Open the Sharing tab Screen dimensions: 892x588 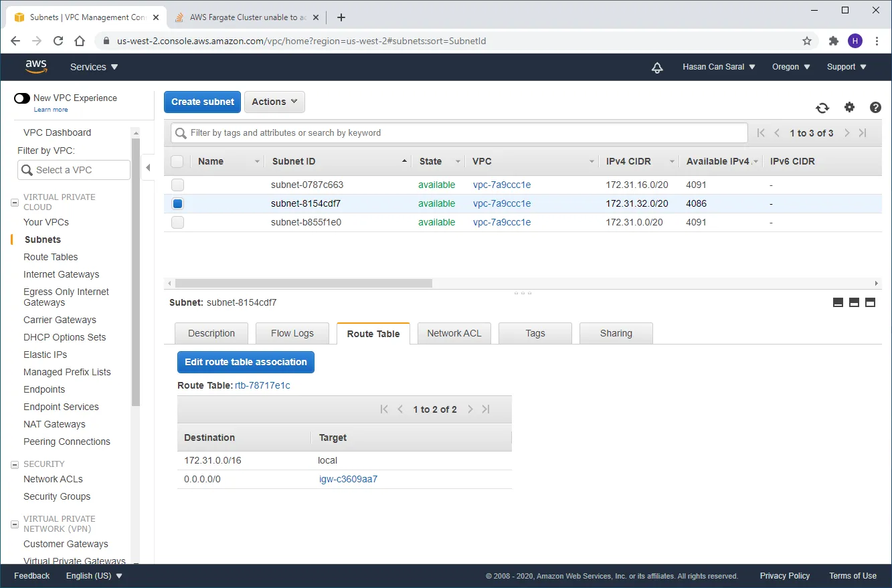[x=616, y=333]
